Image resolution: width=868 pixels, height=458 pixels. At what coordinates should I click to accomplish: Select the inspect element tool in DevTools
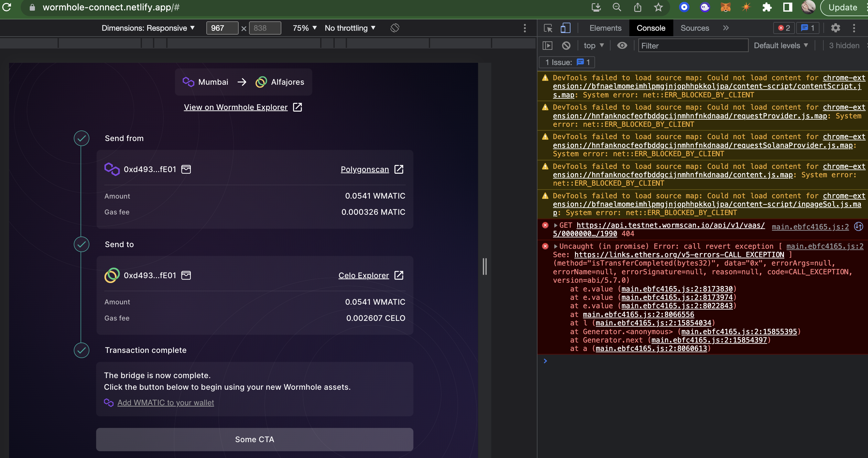pyautogui.click(x=548, y=28)
